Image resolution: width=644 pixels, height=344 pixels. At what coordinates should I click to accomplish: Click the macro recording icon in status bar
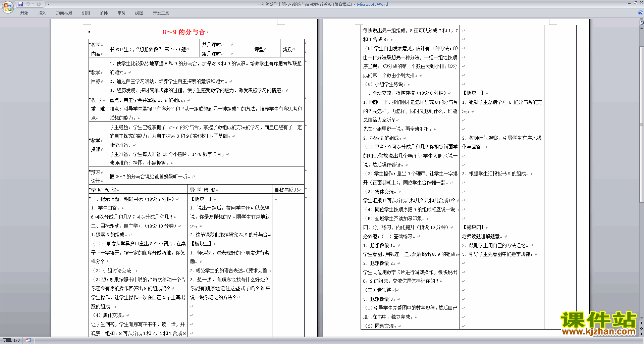tap(29, 340)
